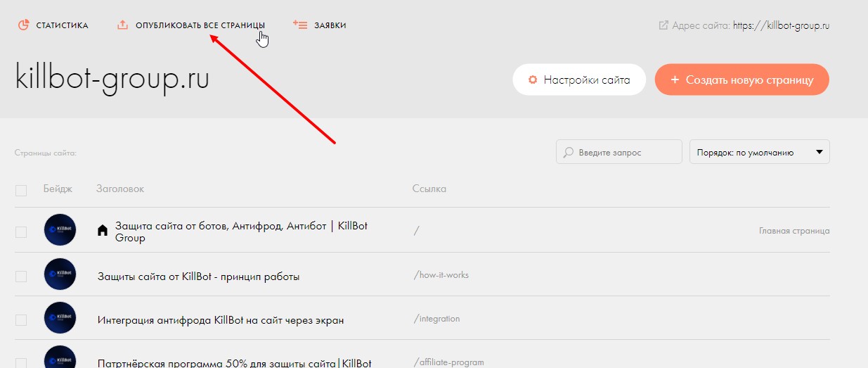This screenshot has height=368, width=868.
Task: Open page Защиты сайта от KillBot - принцип работы
Action: coord(199,277)
